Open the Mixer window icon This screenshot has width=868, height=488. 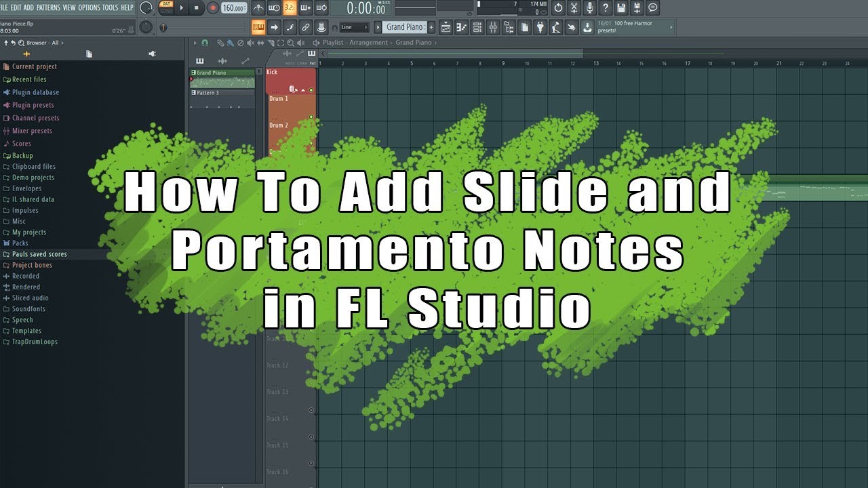pyautogui.click(x=493, y=27)
